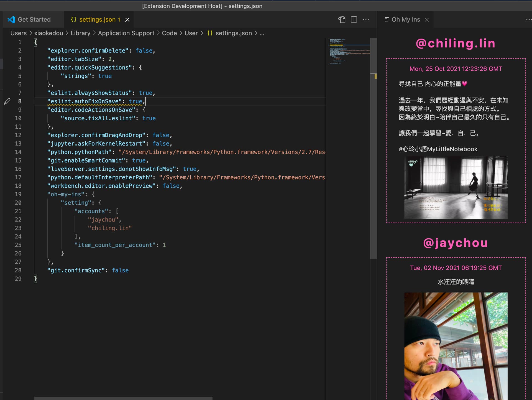Open the Library breadcrumb dropdown

pos(80,33)
